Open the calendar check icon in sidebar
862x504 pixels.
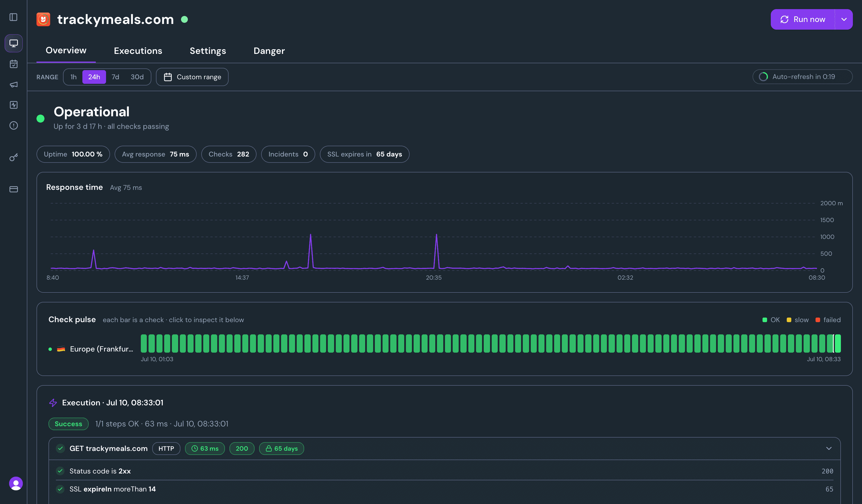pyautogui.click(x=14, y=64)
